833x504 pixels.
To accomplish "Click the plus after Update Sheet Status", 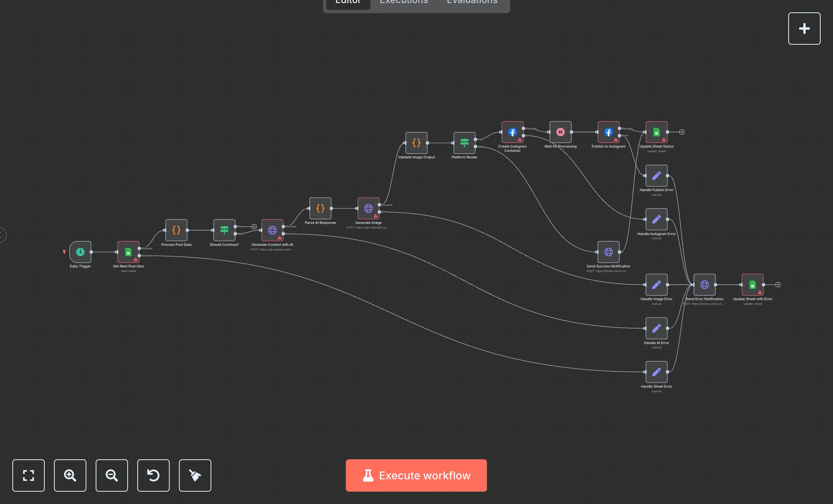I will [682, 132].
